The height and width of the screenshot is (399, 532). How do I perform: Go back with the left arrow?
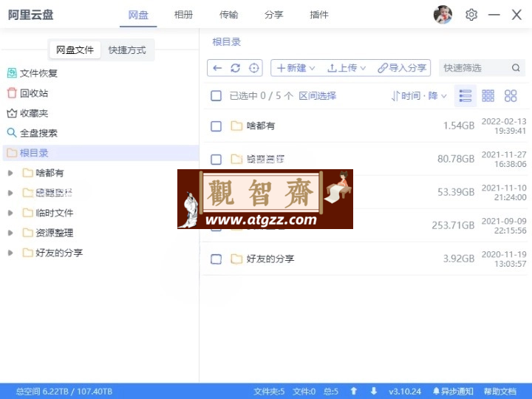[x=217, y=68]
